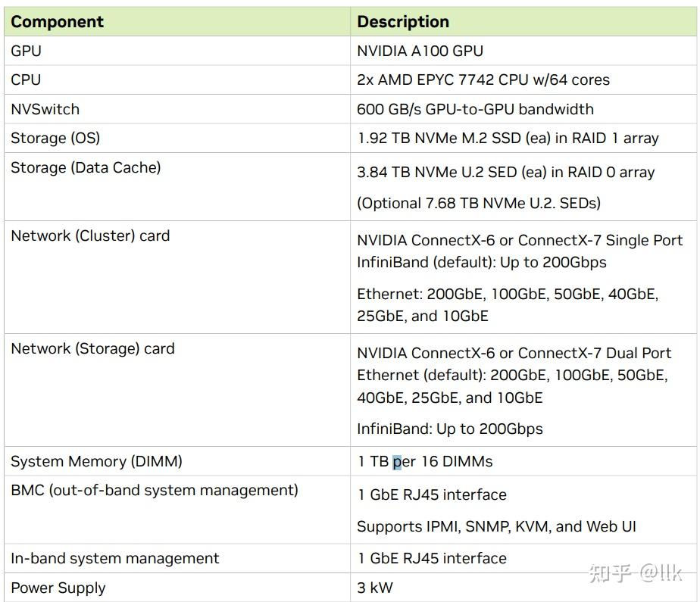This screenshot has width=700, height=602.
Task: Click the Optional 7.68 TB NVMe line
Action: [x=479, y=204]
